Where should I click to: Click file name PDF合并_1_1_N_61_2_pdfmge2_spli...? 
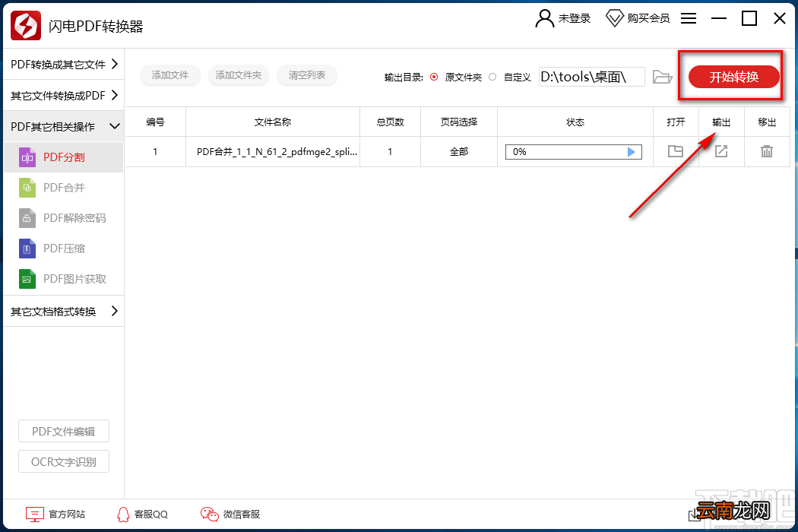coord(277,152)
